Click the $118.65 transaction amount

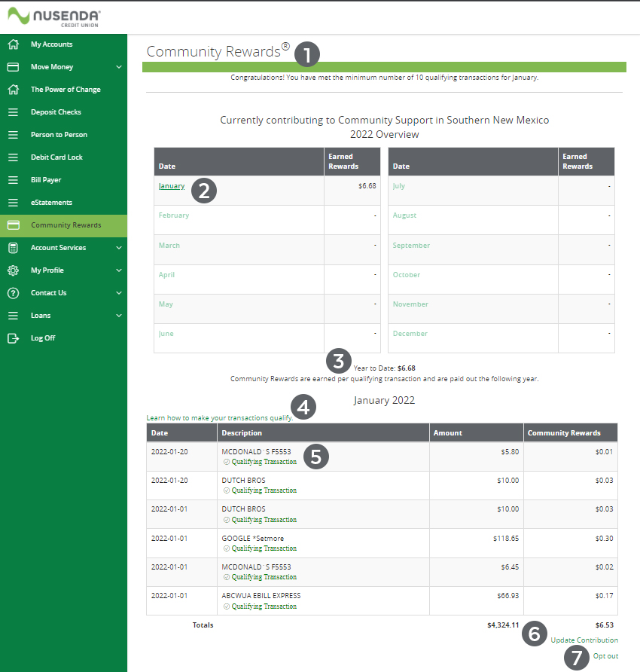point(506,539)
